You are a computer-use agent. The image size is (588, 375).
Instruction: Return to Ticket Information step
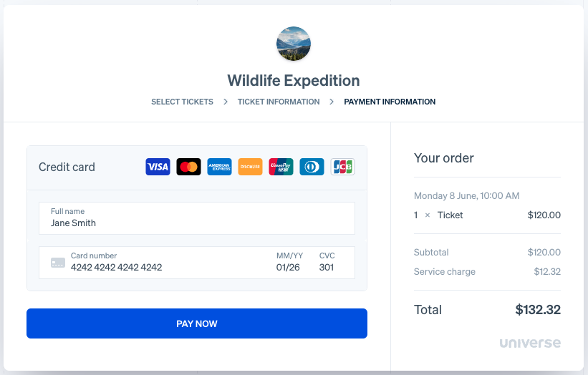tap(279, 102)
